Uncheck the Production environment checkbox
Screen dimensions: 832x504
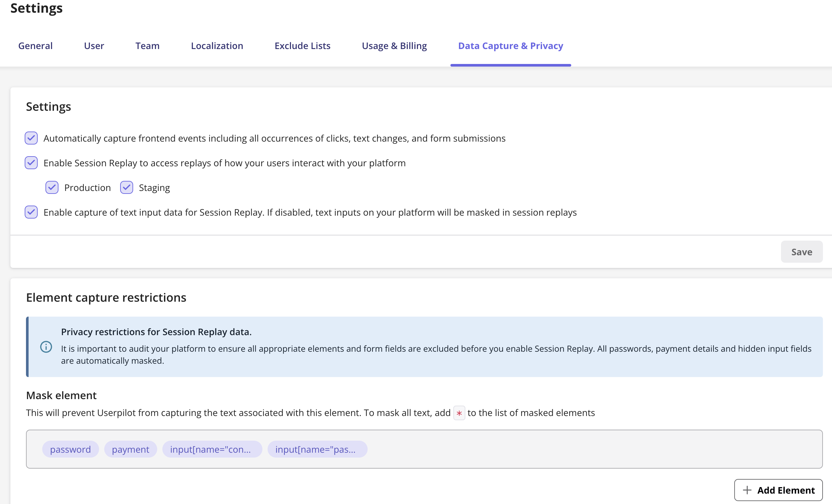click(52, 187)
